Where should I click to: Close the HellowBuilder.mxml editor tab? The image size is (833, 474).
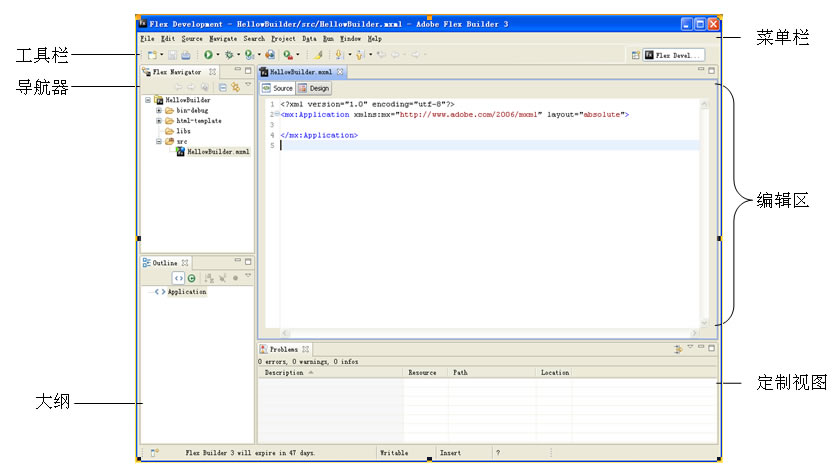(340, 72)
